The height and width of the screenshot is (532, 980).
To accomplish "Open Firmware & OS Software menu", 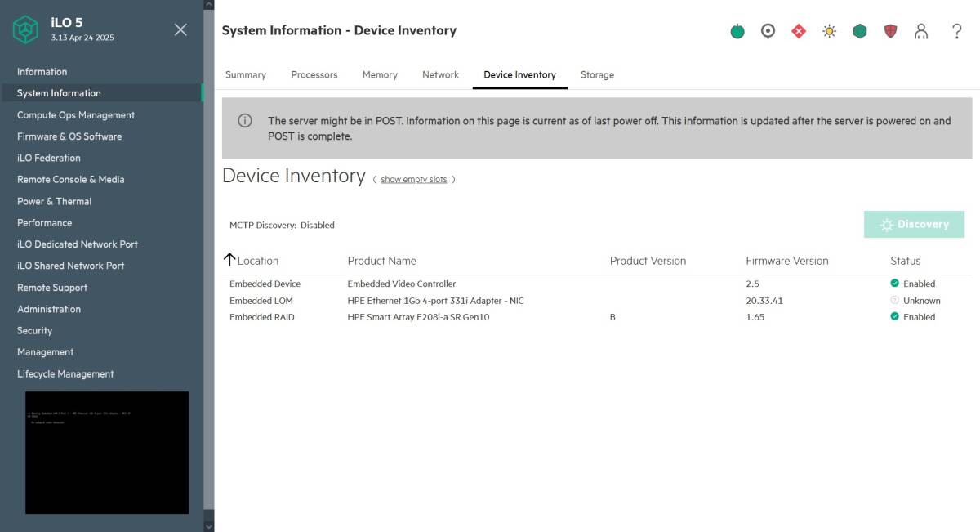I will (69, 136).
